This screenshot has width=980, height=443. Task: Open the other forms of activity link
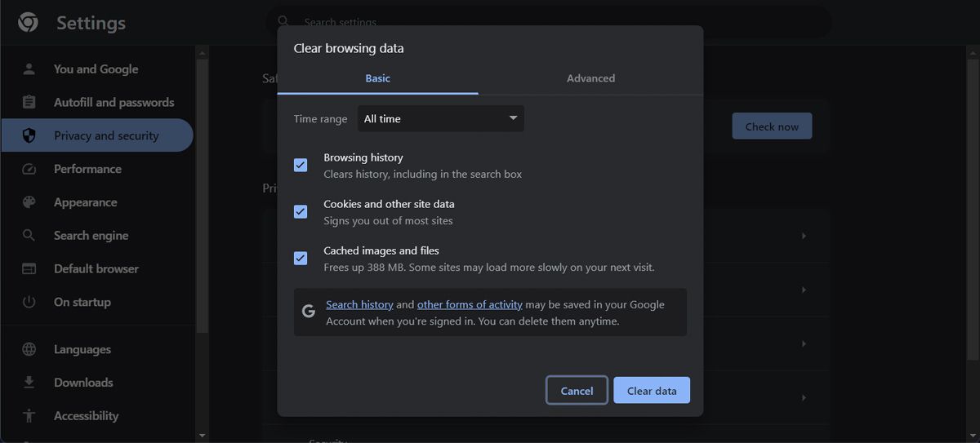pos(470,304)
